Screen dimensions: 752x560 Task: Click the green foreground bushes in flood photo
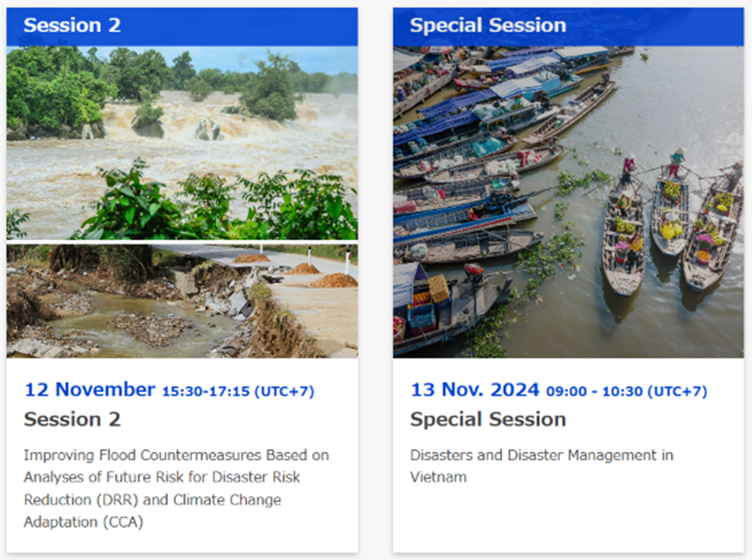[216, 206]
